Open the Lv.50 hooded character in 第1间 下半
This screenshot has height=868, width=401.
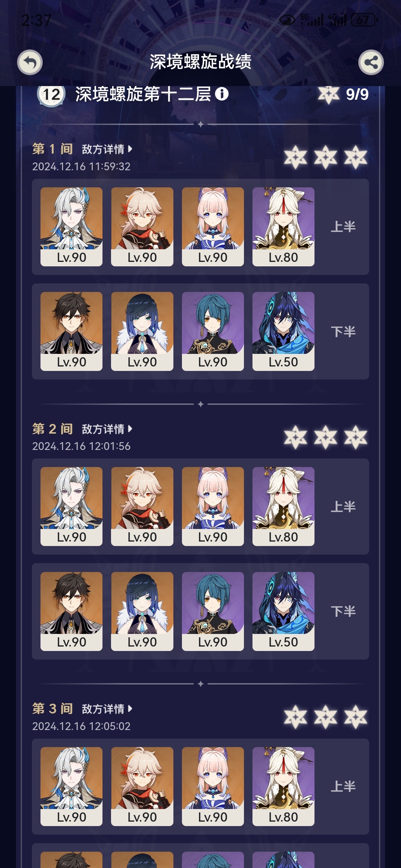coord(283,331)
